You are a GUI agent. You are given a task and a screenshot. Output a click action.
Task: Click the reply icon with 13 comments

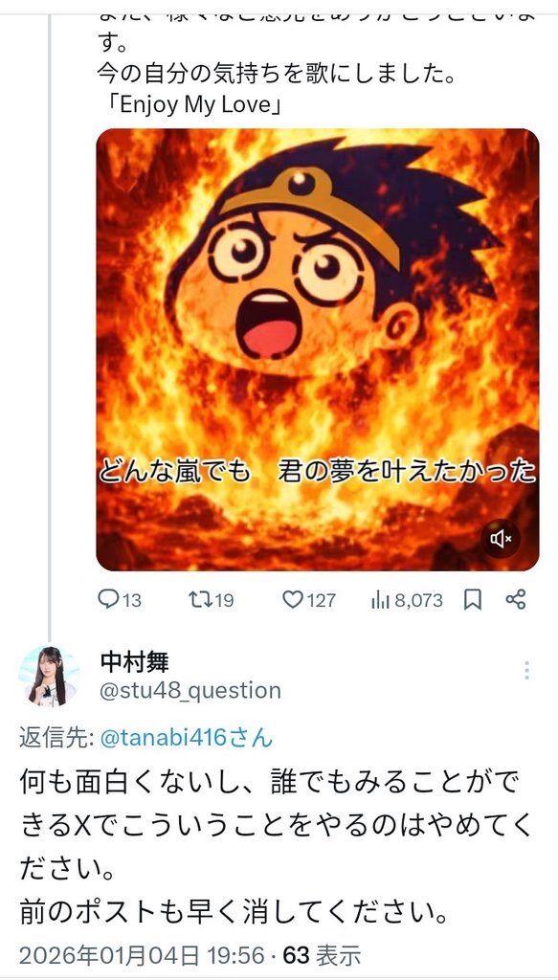pos(108,600)
